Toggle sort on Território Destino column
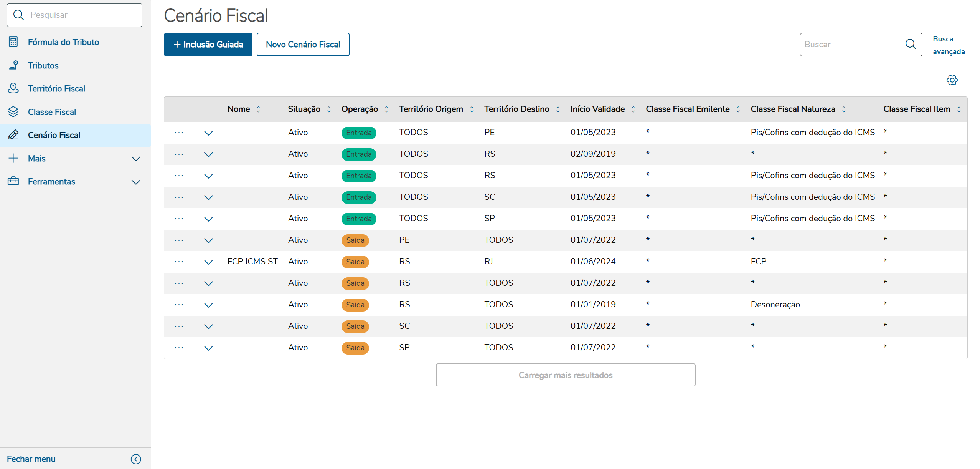This screenshot has height=469, width=980. (x=558, y=109)
